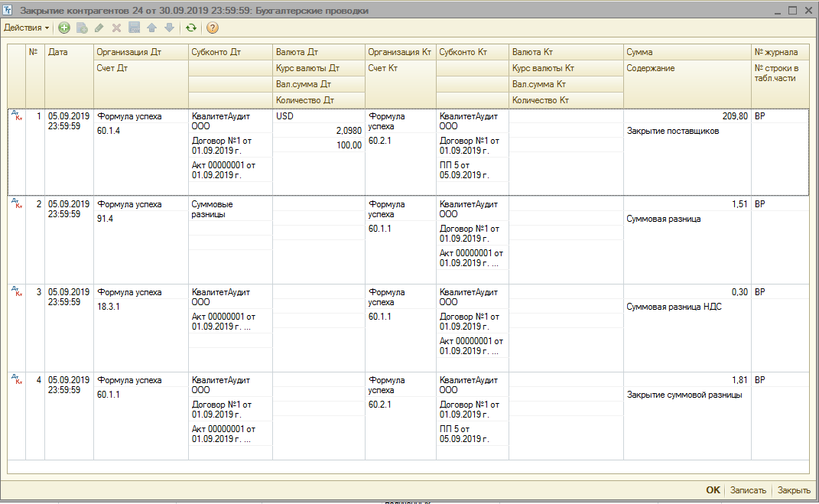Click the USD currency cell in row 1
The height and width of the screenshot is (504, 819).
click(285, 116)
